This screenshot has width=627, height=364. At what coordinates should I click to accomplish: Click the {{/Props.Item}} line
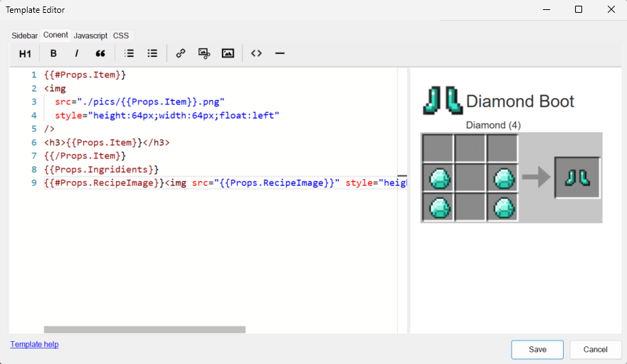(x=85, y=156)
